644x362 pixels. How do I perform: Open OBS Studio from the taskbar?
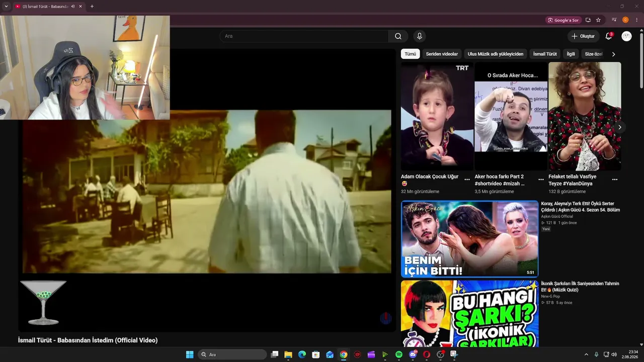pos(440,354)
